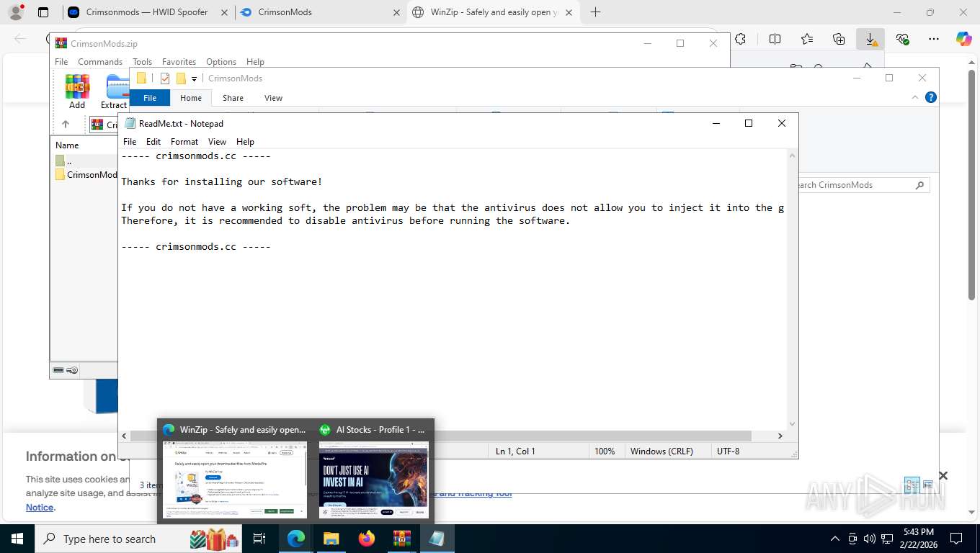Open Explorer File ribbon tab

pyautogui.click(x=150, y=98)
